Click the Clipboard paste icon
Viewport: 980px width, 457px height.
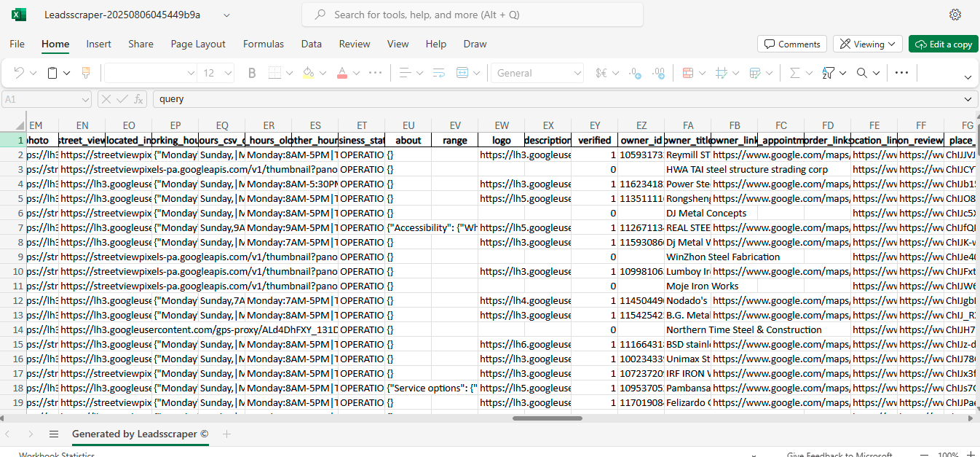tap(52, 73)
